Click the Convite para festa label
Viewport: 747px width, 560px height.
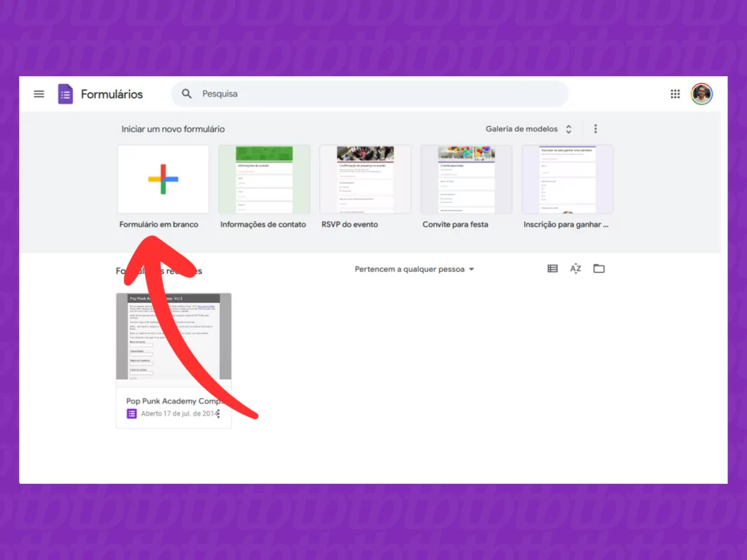click(455, 224)
